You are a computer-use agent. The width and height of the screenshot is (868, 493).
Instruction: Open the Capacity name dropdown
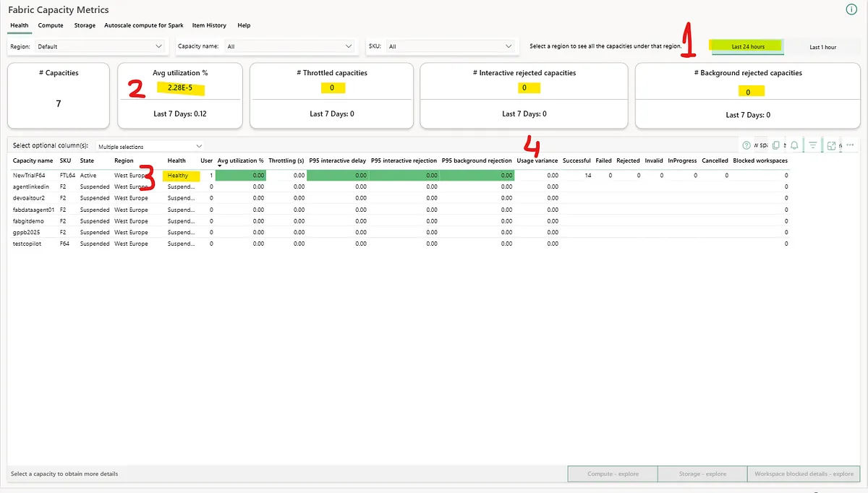[x=289, y=46]
